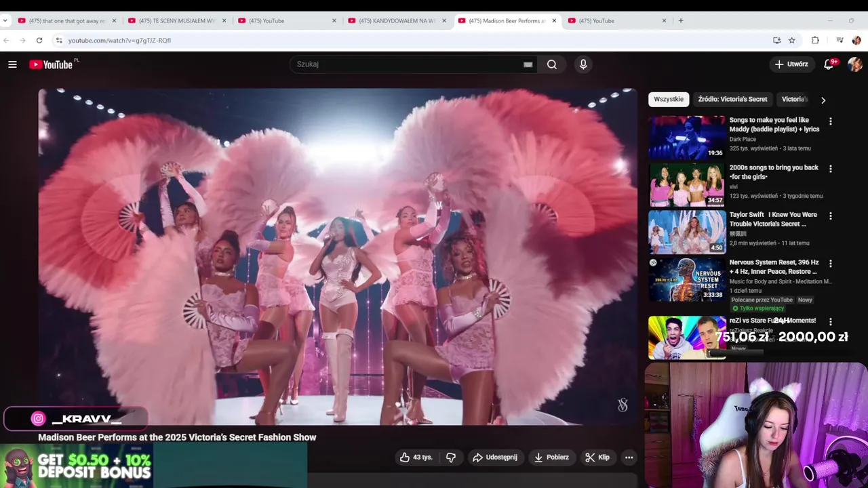Open the Dark Place channel name
Viewport: 868px width, 488px height.
743,140
